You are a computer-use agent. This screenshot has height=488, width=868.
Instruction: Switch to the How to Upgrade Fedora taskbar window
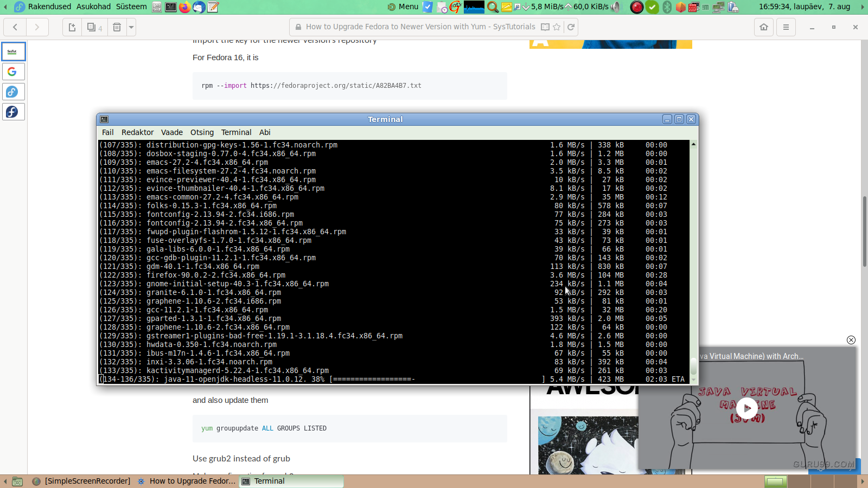tap(187, 481)
